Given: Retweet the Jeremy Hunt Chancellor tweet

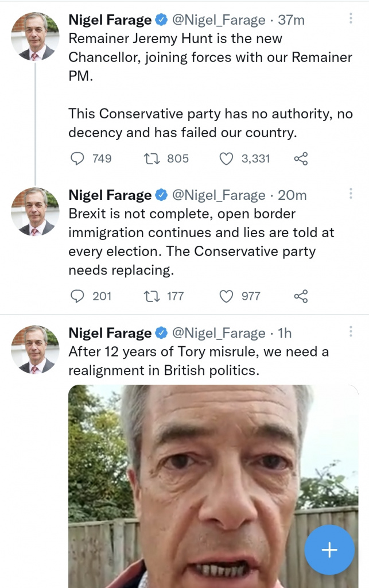Looking at the screenshot, I should 152,158.
